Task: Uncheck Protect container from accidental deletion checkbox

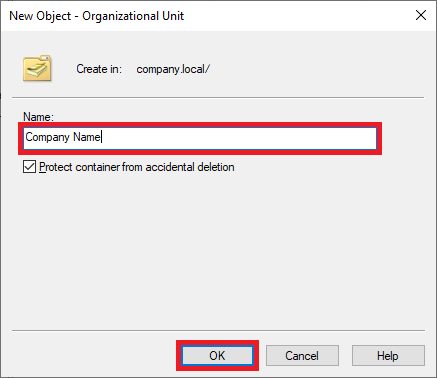Action: [x=29, y=167]
